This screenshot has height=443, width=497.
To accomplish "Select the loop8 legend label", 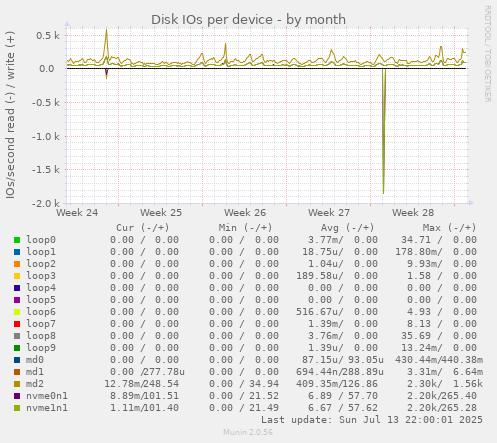I will [x=41, y=336].
